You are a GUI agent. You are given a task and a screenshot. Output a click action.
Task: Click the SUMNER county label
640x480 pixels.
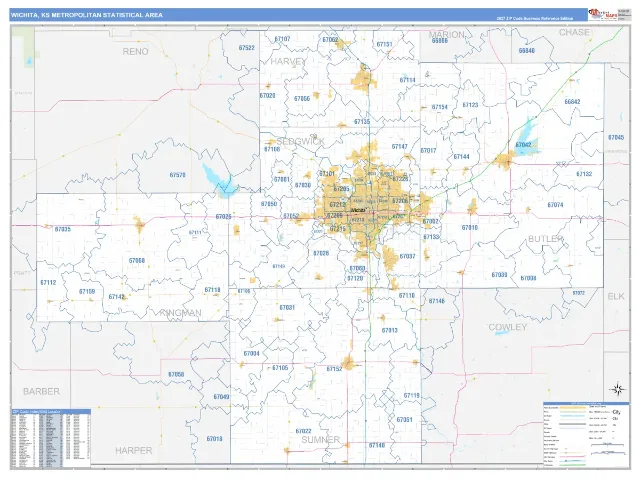pos(320,440)
